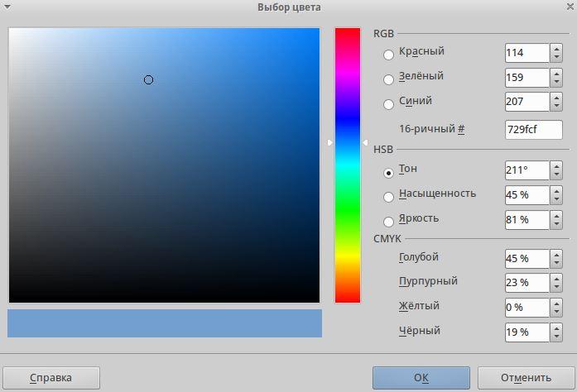The height and width of the screenshot is (392, 577).
Task: Decrease the Синий value with down arrow
Action: click(556, 107)
